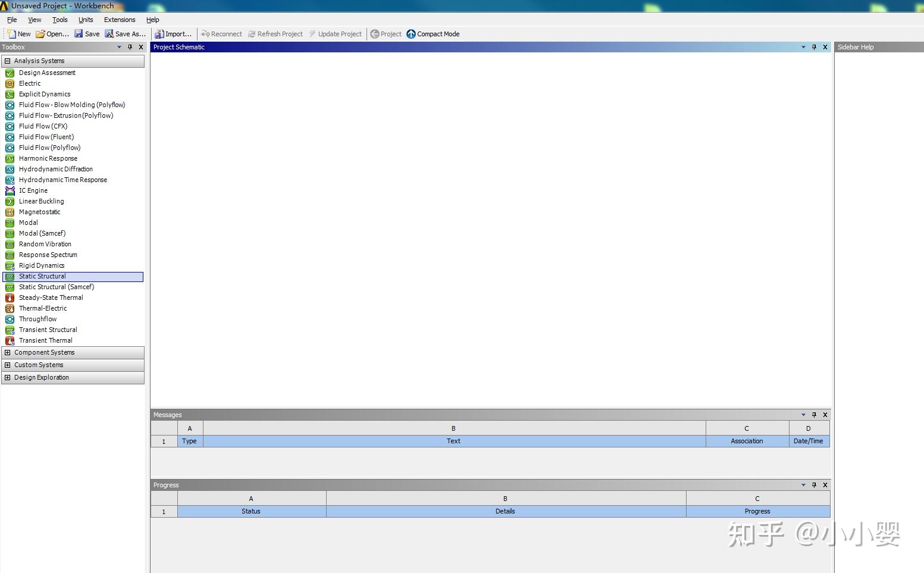Viewport: 924px width, 573px height.
Task: Refresh the project data
Action: 275,34
